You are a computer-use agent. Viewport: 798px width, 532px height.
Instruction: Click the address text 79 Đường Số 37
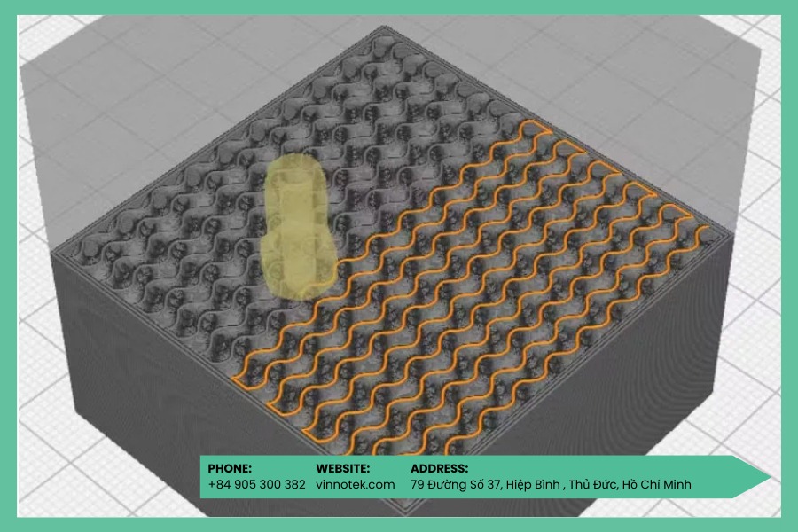[455, 484]
